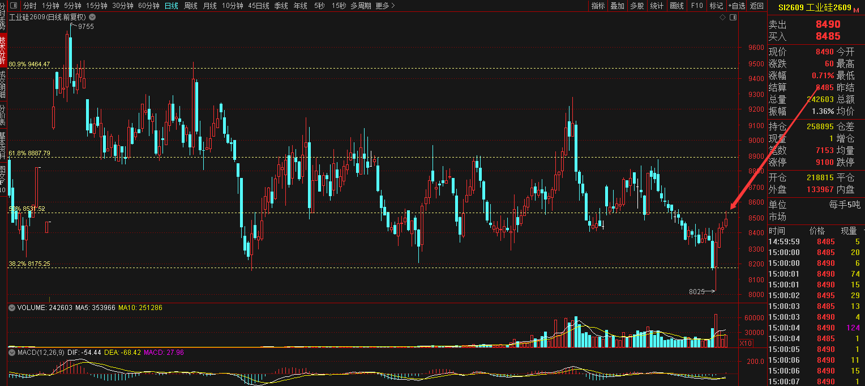
Task: Add contract via +自选 button
Action: tap(736, 6)
